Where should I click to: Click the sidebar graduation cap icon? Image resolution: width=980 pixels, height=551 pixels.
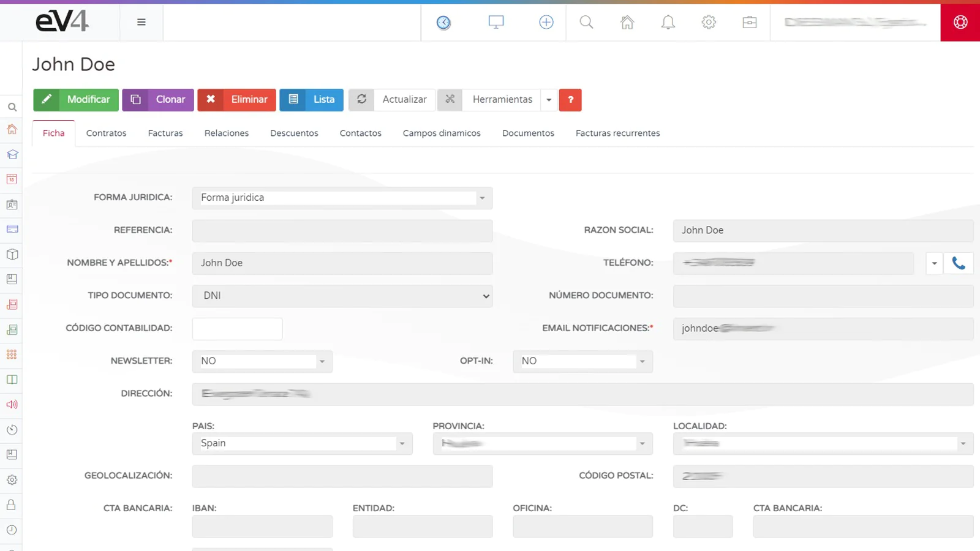click(12, 154)
